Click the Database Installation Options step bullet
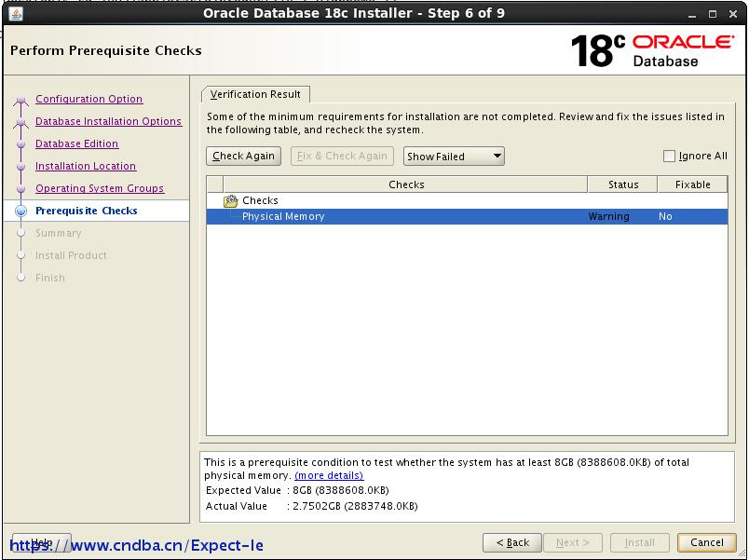Screen dimensions: 749x560 tap(20, 122)
